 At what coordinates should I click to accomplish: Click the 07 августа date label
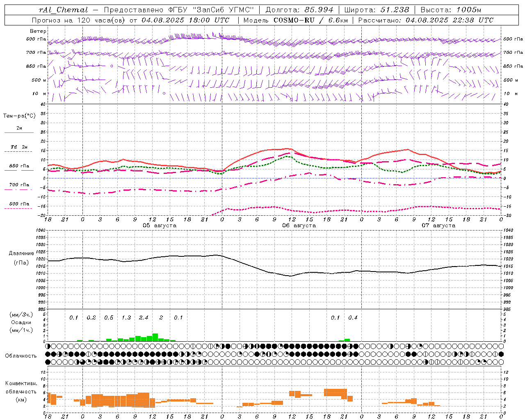(438, 226)
